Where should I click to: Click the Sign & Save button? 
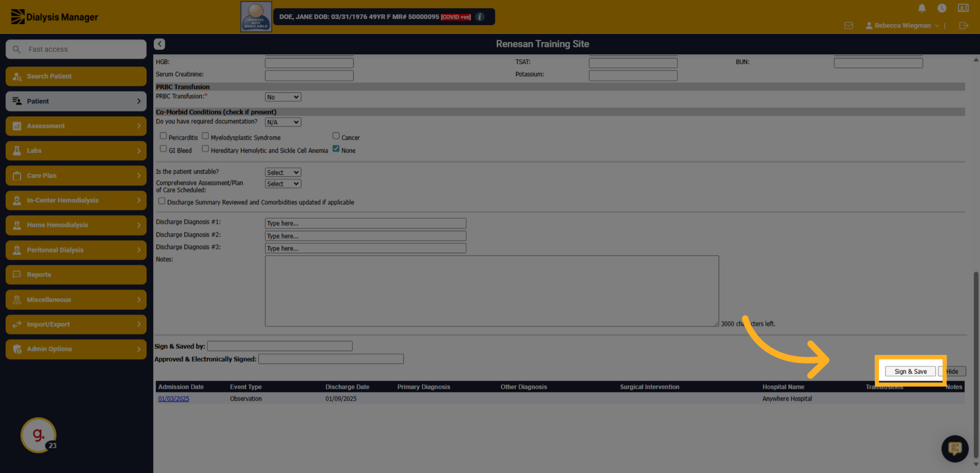point(910,371)
